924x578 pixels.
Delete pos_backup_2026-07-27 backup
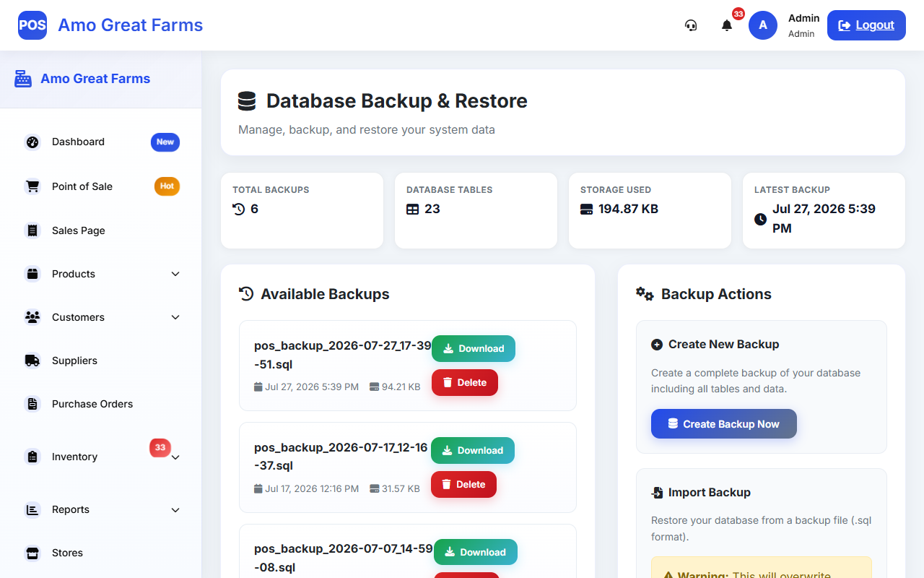tap(465, 382)
